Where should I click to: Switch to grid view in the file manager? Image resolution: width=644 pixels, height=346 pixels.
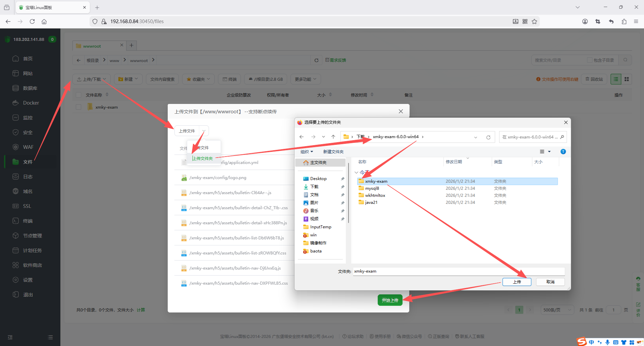point(626,79)
